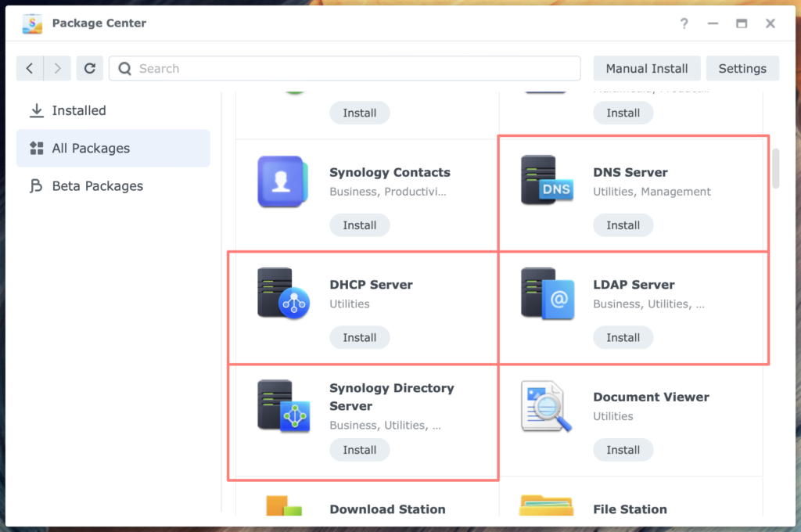This screenshot has height=532, width=801.
Task: Click inside the Search field
Action: [344, 68]
